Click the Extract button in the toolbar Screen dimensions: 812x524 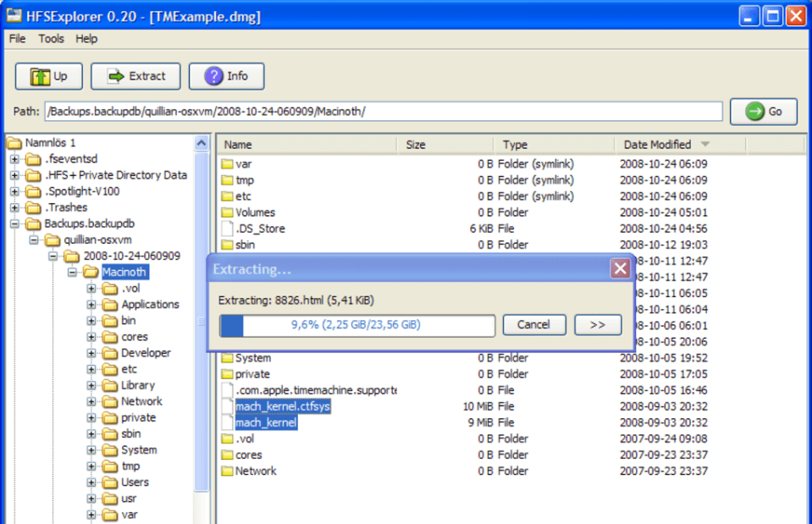coord(135,77)
